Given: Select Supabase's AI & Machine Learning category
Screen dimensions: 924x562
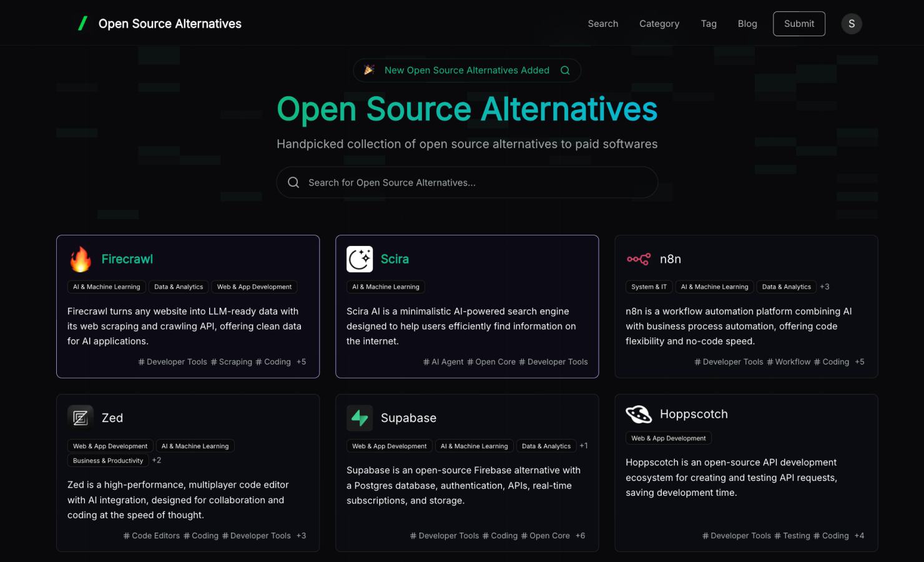Looking at the screenshot, I should pos(474,446).
